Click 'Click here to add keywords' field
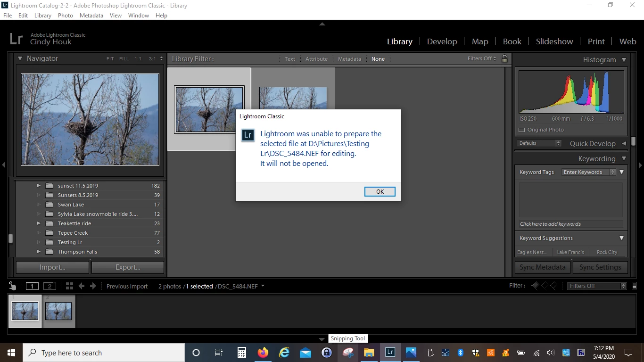Image resolution: width=644 pixels, height=362 pixels. [570, 224]
